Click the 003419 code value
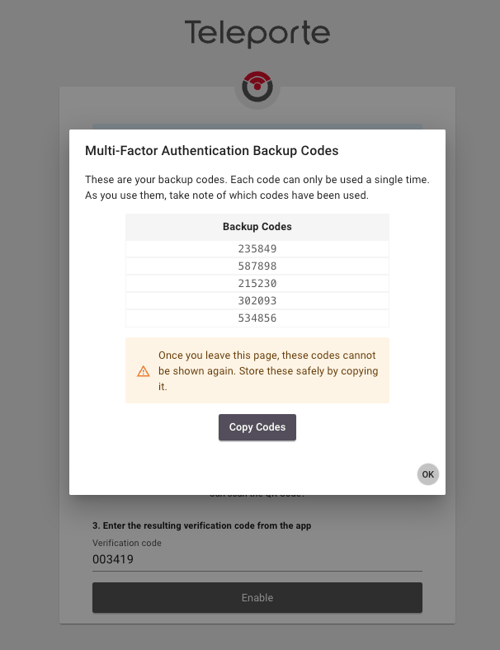 click(113, 559)
